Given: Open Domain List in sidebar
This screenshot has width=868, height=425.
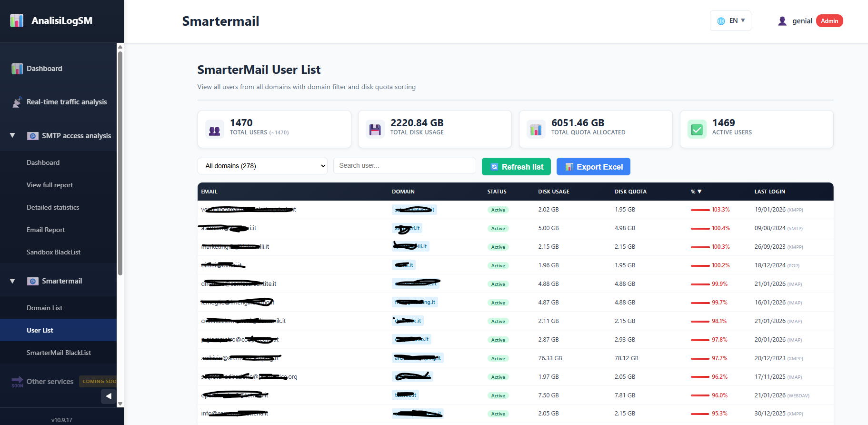Looking at the screenshot, I should coord(44,308).
